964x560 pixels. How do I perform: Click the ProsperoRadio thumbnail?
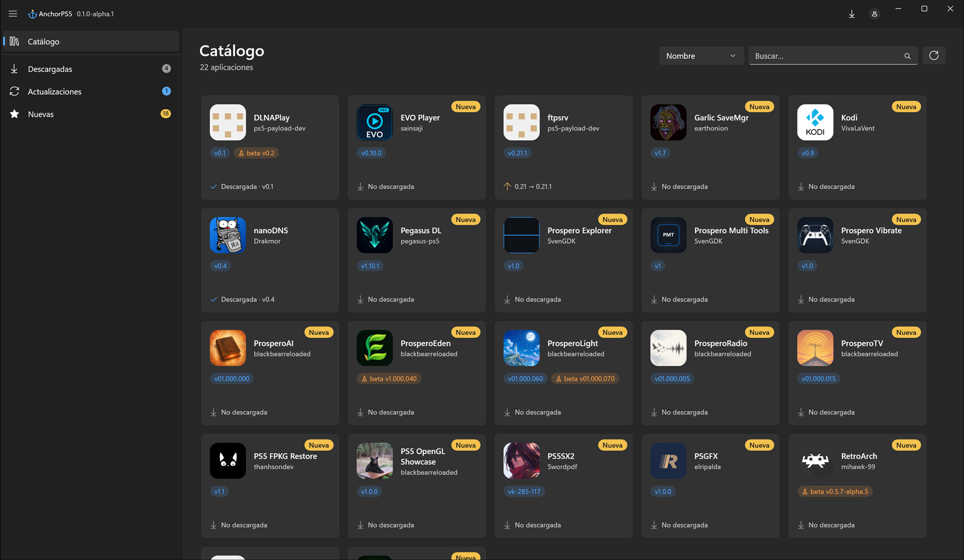pyautogui.click(x=668, y=348)
